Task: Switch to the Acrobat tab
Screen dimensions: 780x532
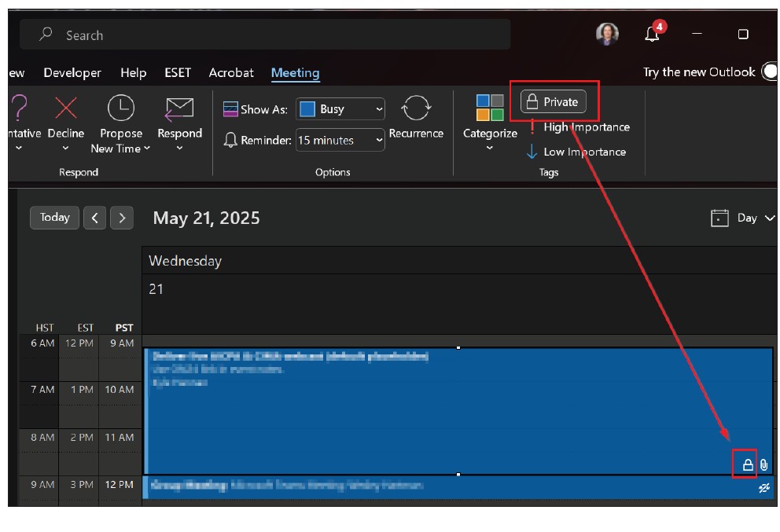Action: pyautogui.click(x=231, y=72)
